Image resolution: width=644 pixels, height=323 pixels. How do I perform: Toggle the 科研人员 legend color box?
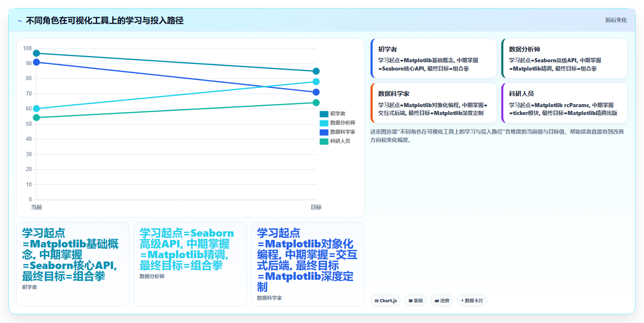pos(324,141)
